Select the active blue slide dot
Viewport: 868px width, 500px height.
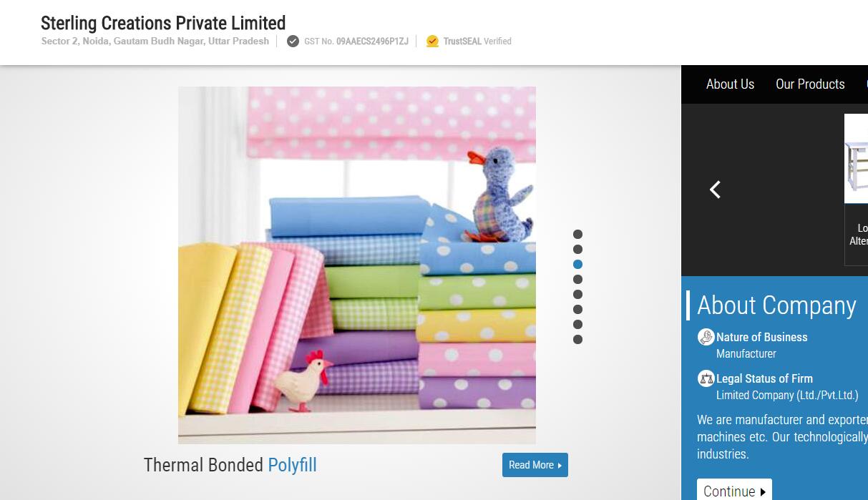(x=577, y=265)
